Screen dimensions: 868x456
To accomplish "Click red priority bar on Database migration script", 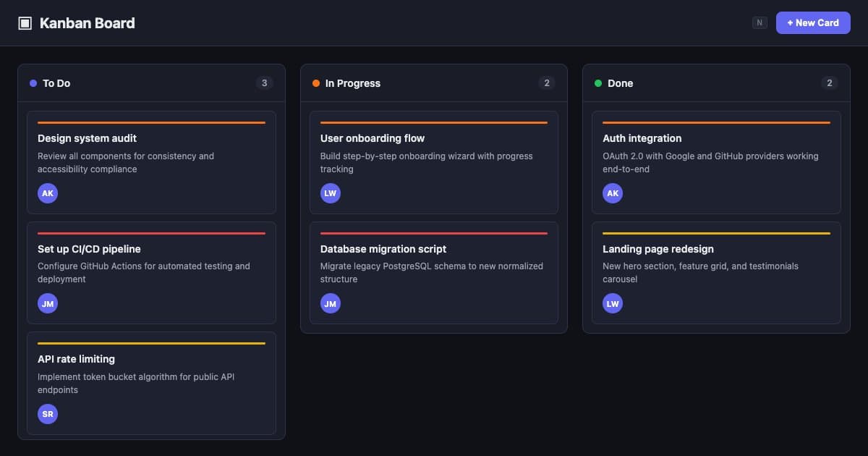I will (434, 233).
